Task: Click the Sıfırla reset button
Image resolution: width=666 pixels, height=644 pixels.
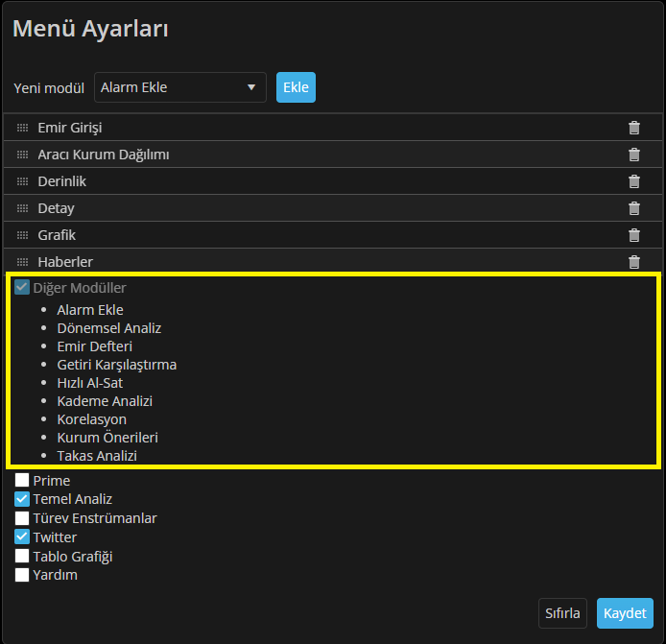Action: click(x=562, y=613)
